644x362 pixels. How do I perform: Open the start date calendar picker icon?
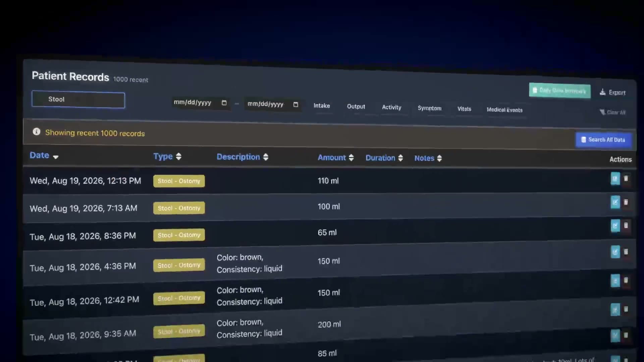pos(224,103)
